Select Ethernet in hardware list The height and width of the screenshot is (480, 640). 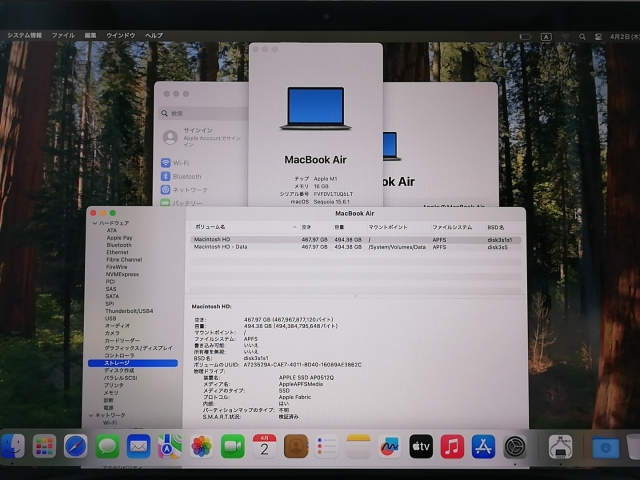pos(117,252)
